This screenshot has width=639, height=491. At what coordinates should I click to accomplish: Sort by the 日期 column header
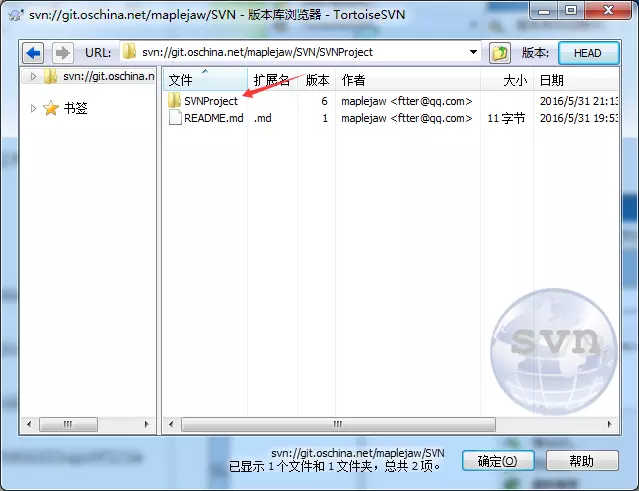tap(576, 80)
